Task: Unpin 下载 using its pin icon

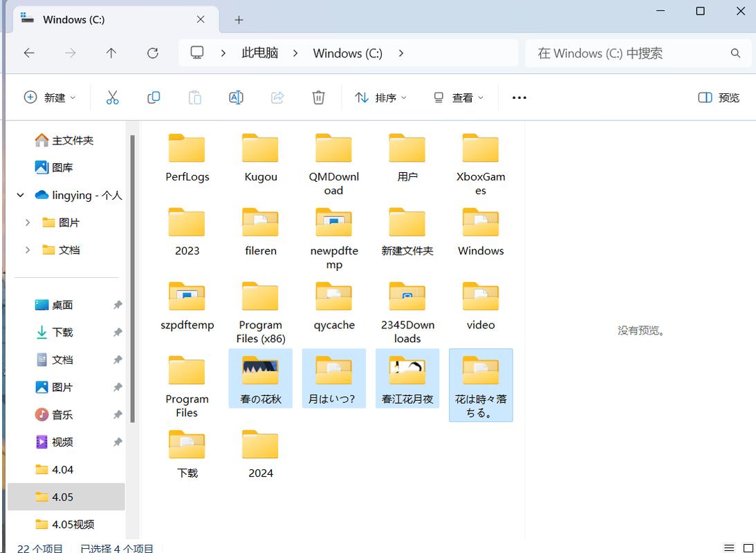Action: click(117, 332)
